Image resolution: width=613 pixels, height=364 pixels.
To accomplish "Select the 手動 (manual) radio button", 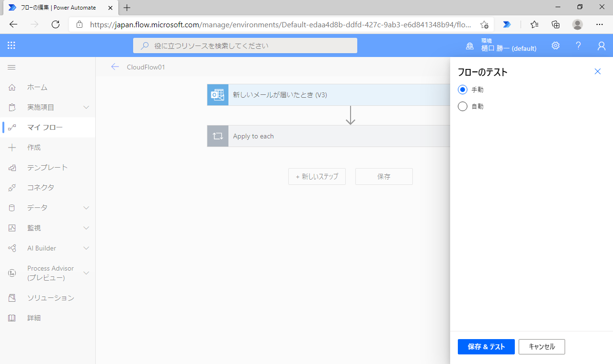I will point(463,90).
